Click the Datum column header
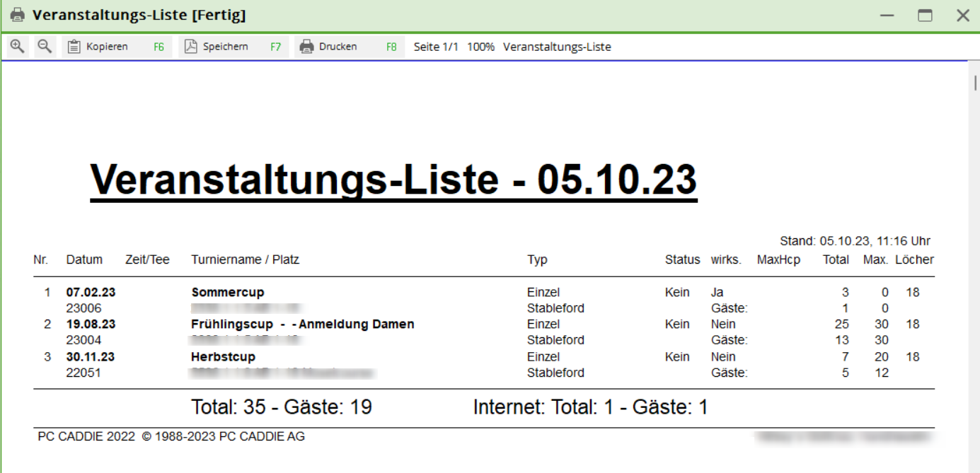980x473 pixels. click(84, 259)
